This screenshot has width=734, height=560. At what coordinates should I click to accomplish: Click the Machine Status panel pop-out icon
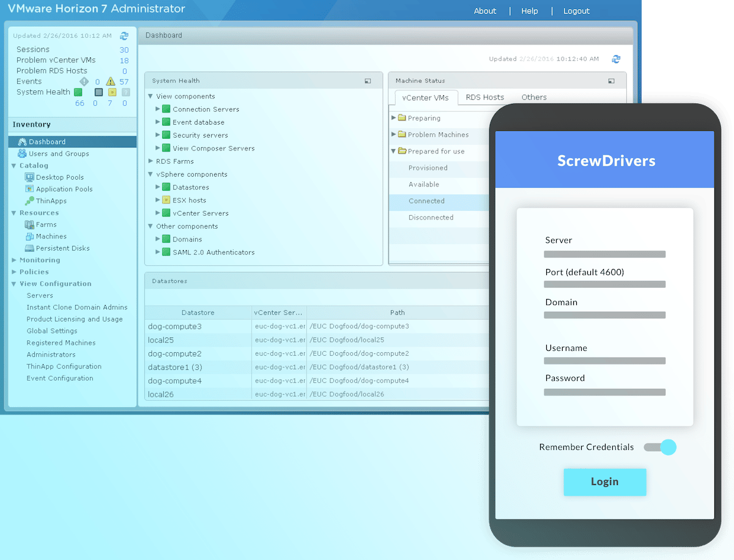tap(610, 80)
